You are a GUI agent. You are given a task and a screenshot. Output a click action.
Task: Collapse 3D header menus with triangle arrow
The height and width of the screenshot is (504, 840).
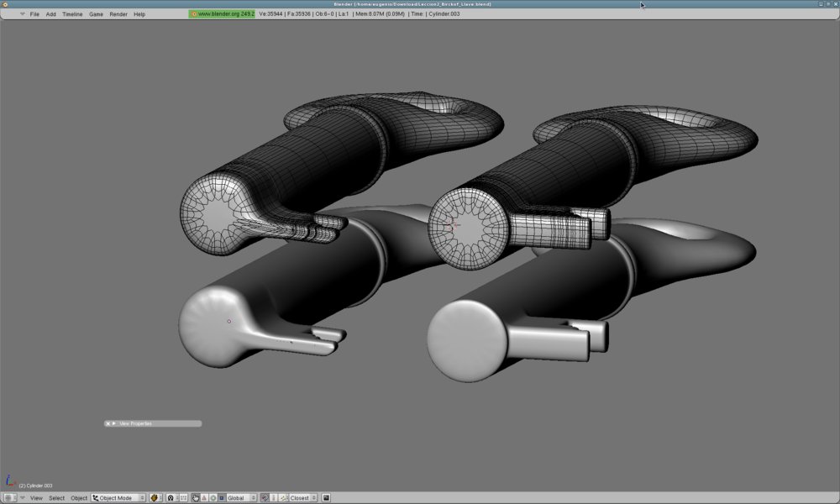[23, 497]
